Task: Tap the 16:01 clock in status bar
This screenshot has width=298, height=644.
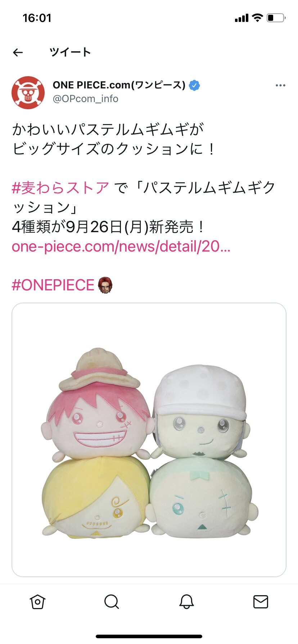Action: [x=37, y=18]
